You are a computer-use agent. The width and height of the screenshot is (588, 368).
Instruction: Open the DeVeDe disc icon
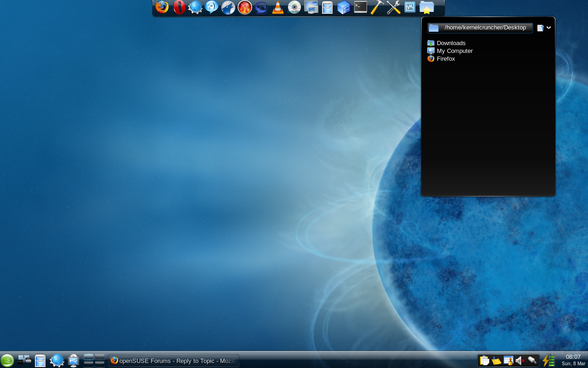294,7
